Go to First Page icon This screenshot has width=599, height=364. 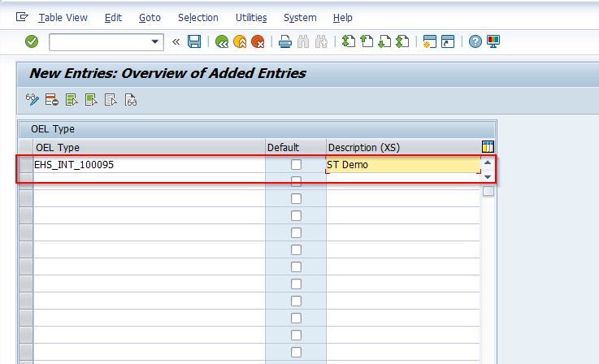[x=349, y=41]
